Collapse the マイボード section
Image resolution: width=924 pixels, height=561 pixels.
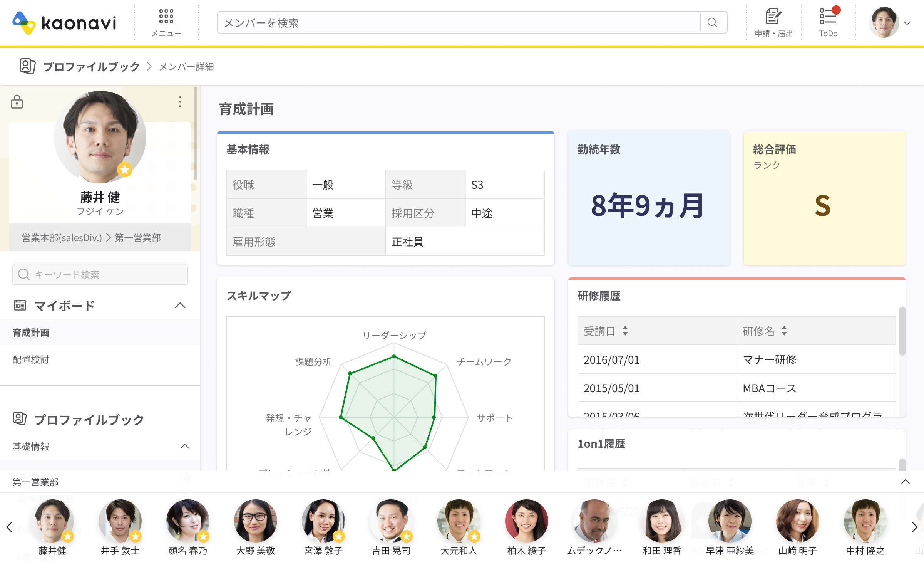[x=180, y=306]
